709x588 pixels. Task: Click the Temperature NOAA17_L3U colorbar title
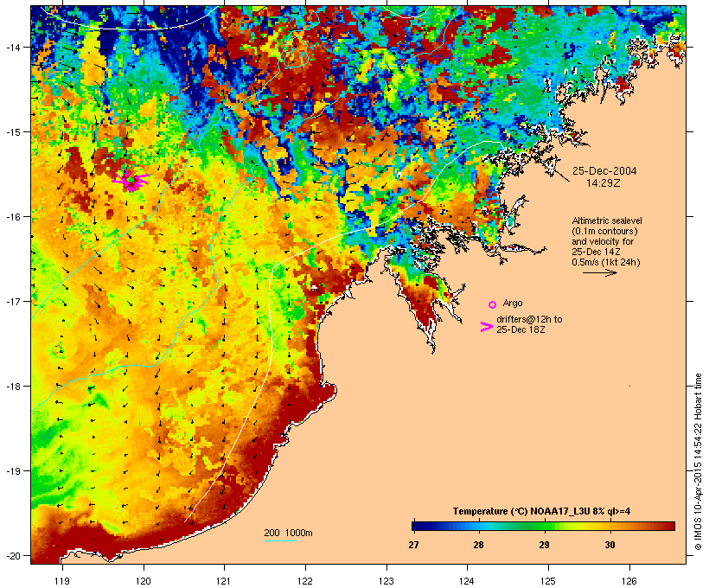coord(541,511)
